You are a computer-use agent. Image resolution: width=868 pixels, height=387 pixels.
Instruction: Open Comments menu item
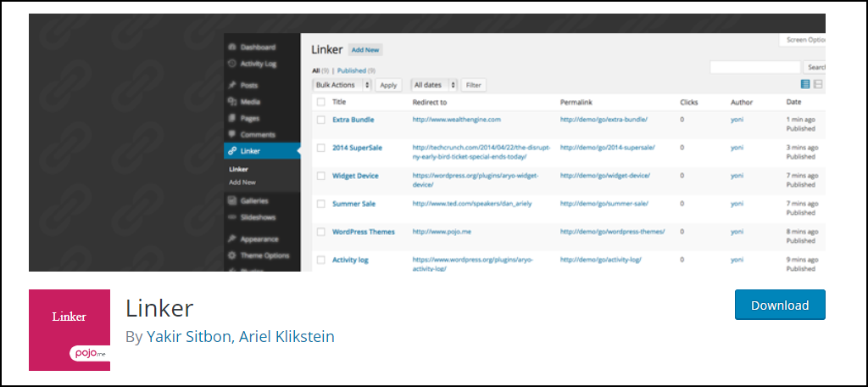coord(258,135)
